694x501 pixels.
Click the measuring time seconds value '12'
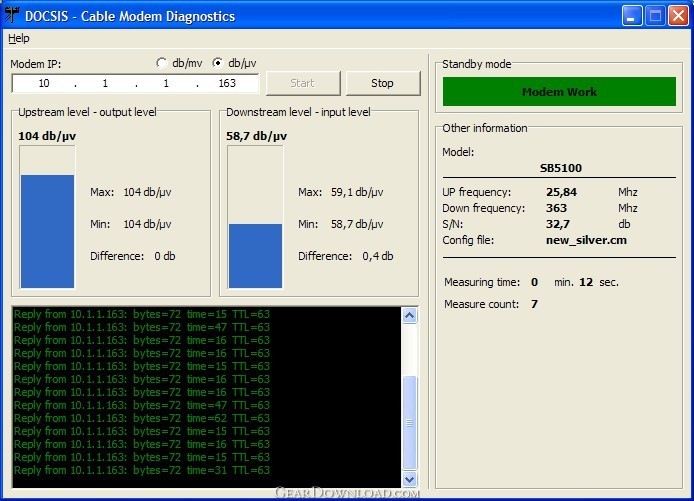tap(586, 282)
